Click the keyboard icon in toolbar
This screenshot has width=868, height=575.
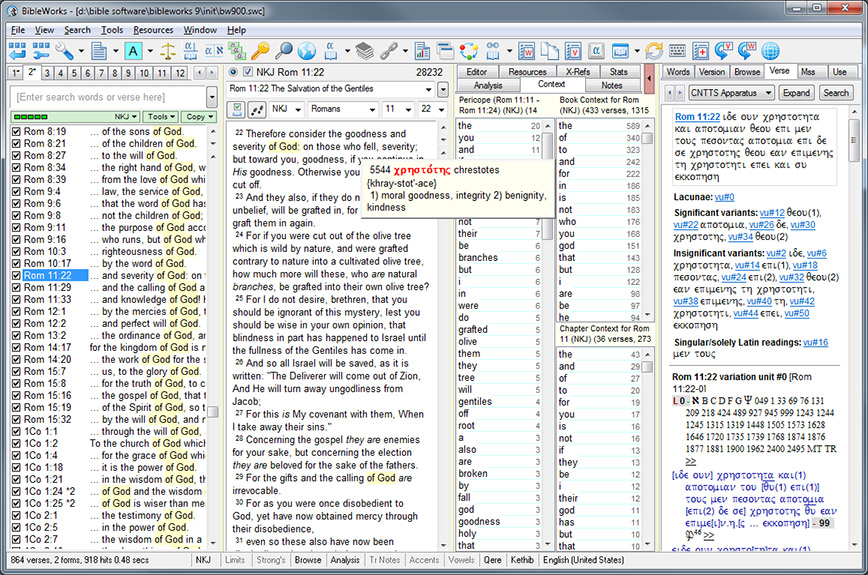678,50
